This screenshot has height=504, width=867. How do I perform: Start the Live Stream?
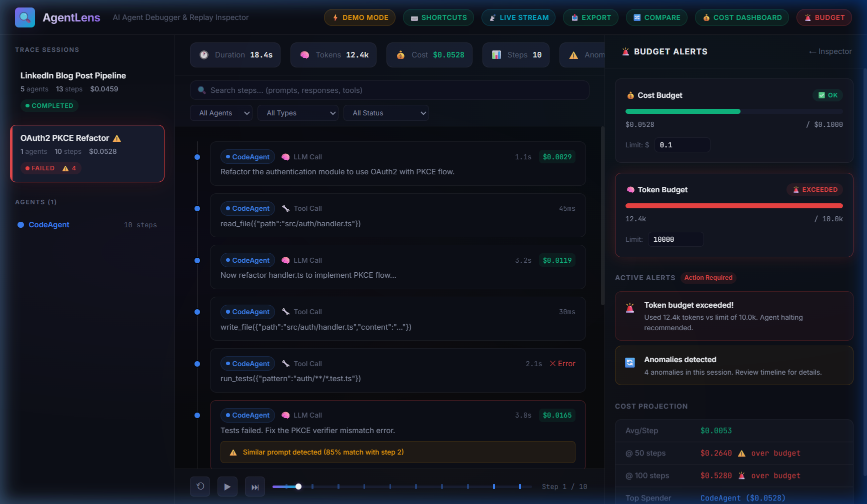pos(518,17)
